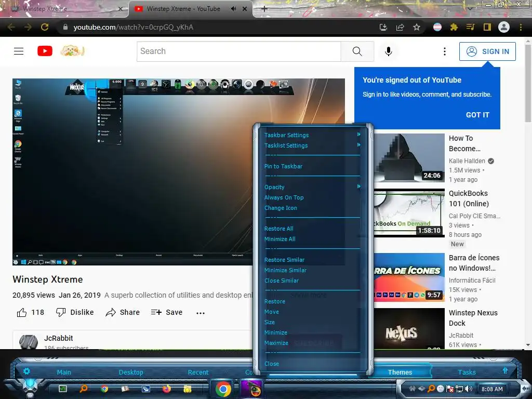
Task: Open the browser extensions puzzle icon
Action: click(454, 27)
